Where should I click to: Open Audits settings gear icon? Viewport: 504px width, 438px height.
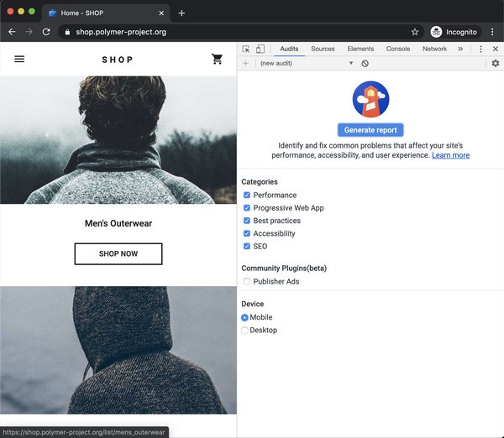495,64
